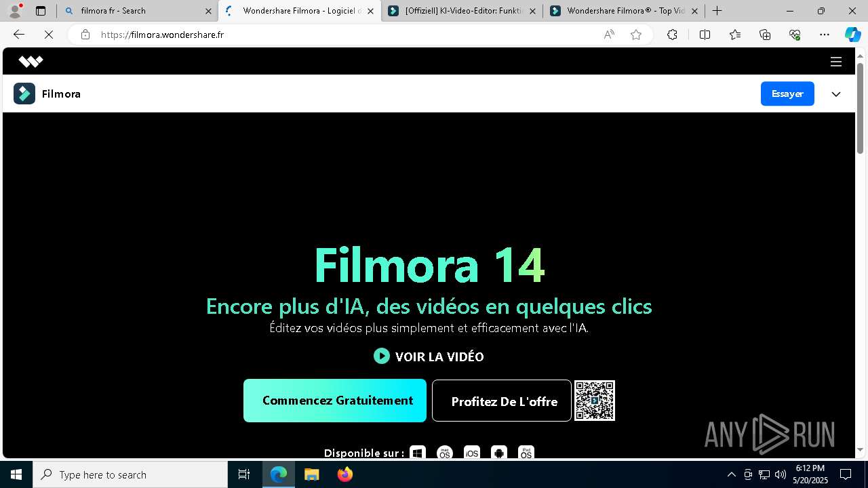Click the QR code image
The height and width of the screenshot is (488, 868).
595,401
